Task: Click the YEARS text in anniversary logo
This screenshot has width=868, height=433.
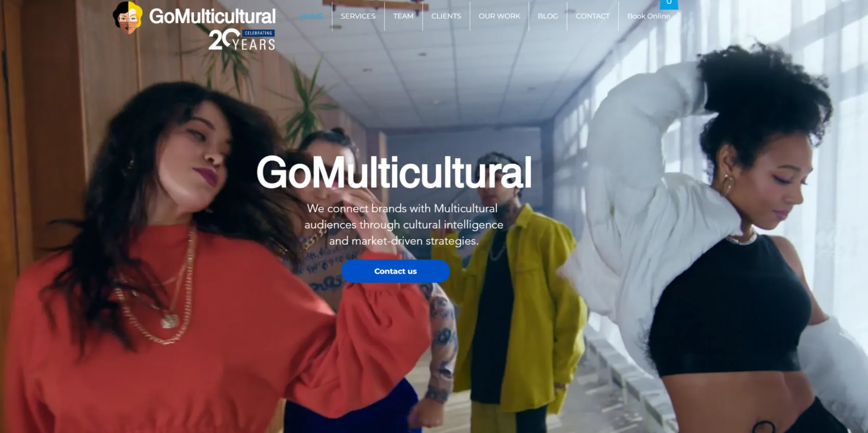Action: click(254, 44)
